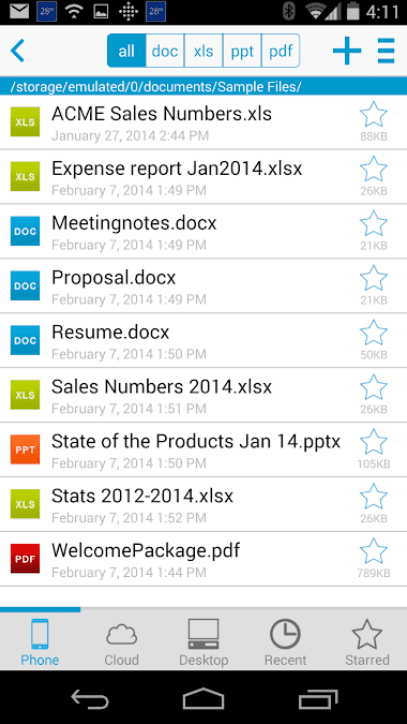Tap the PDF icon of WelcomePackage
The height and width of the screenshot is (724, 407).
point(25,559)
